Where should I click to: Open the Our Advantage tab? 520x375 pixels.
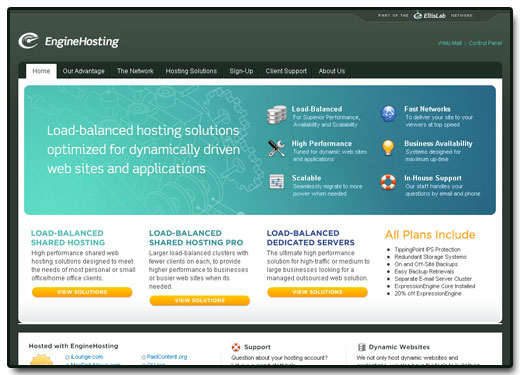click(83, 71)
